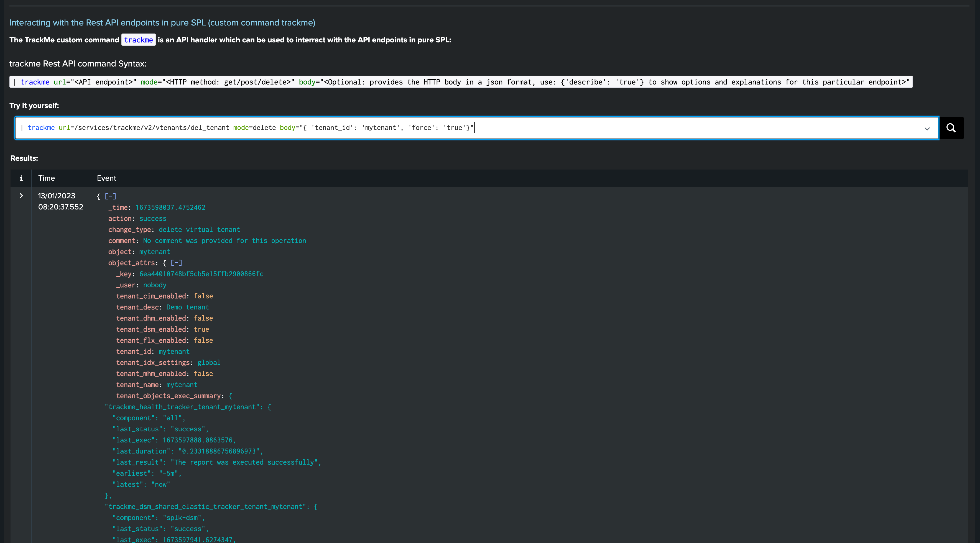This screenshot has height=543, width=980.
Task: Click the action value success
Action: tap(153, 218)
